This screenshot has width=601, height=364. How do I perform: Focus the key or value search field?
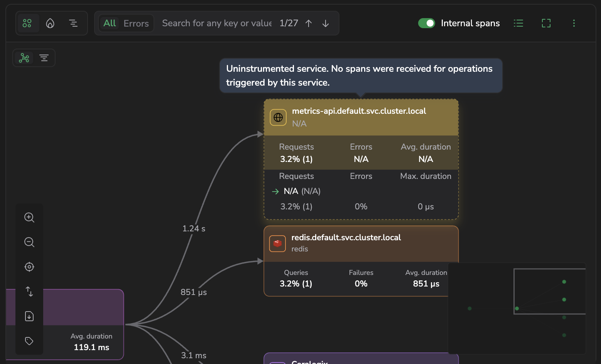coord(217,23)
